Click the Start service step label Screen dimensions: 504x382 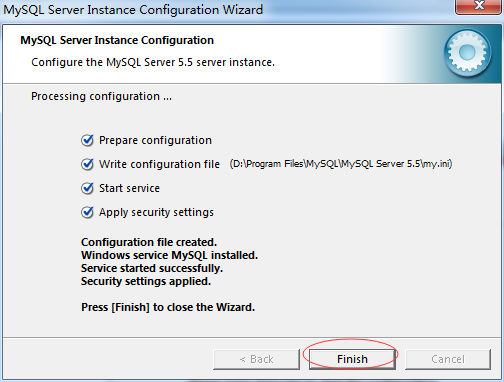[x=129, y=188]
